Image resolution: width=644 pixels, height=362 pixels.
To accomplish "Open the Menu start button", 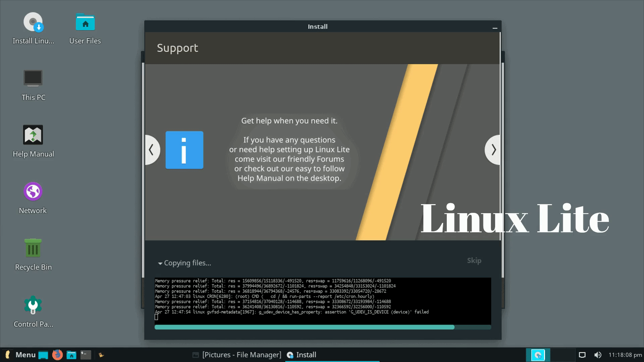I will click(21, 355).
